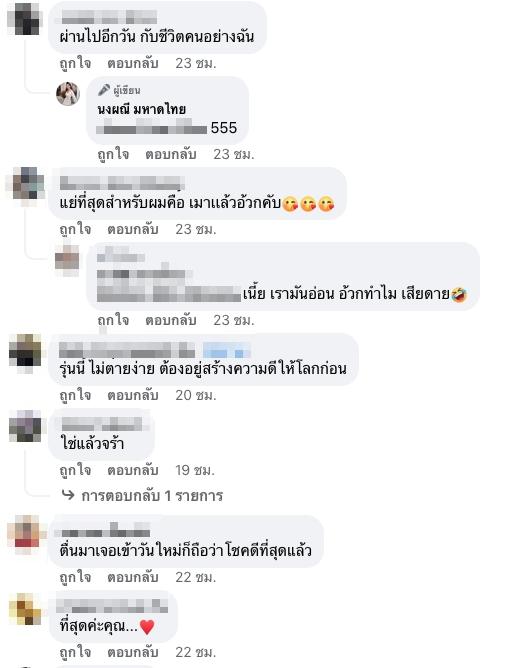Open the 20 ชม. timestamp link

click(196, 395)
